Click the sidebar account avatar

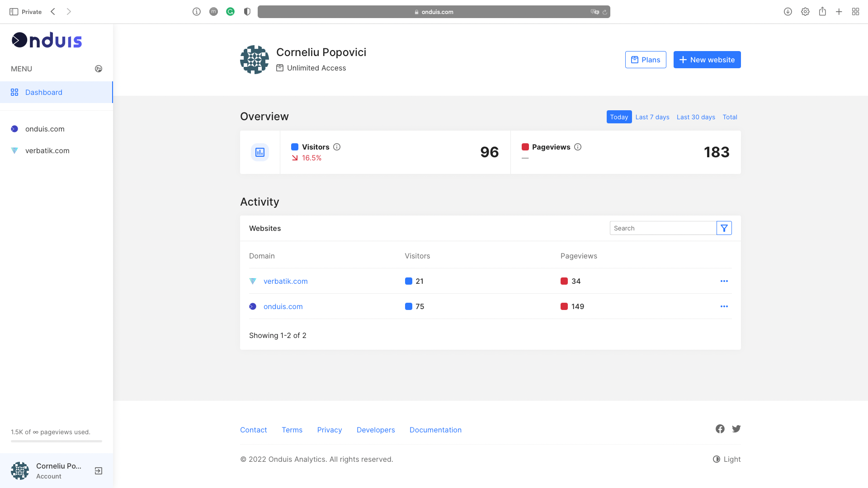[20, 471]
